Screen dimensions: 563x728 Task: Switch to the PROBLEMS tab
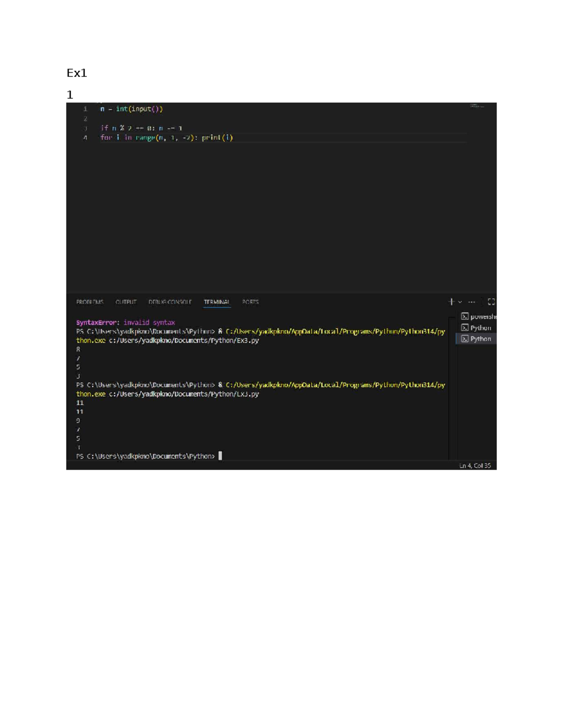click(90, 302)
